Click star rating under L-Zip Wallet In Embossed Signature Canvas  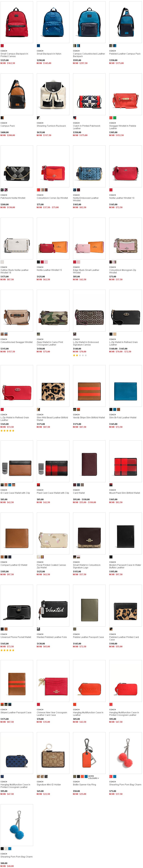coord(80,355)
